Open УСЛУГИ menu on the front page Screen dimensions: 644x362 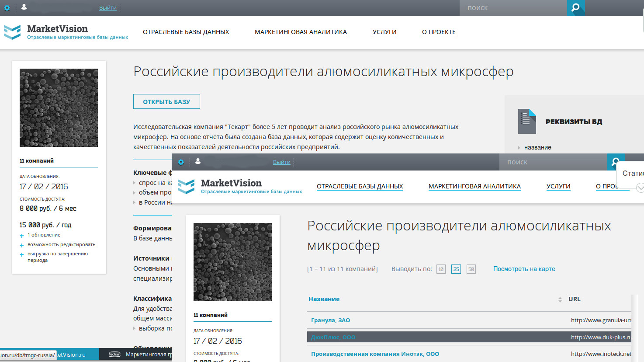[x=558, y=186]
